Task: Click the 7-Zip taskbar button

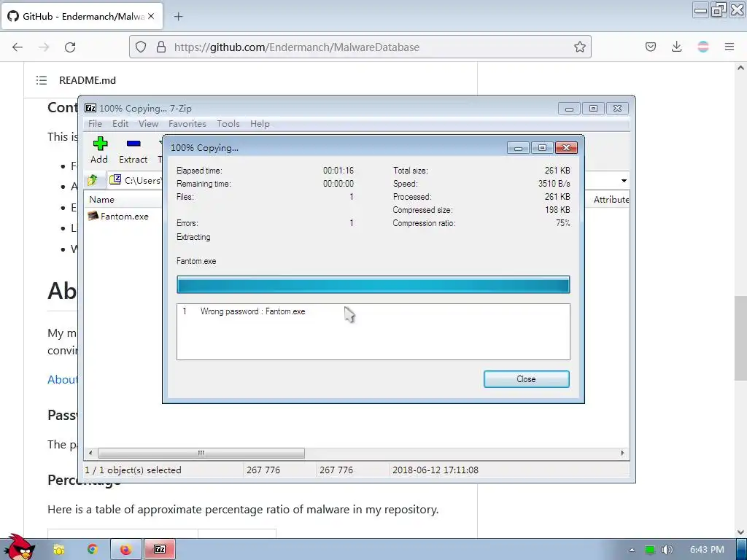Action: [x=160, y=550]
